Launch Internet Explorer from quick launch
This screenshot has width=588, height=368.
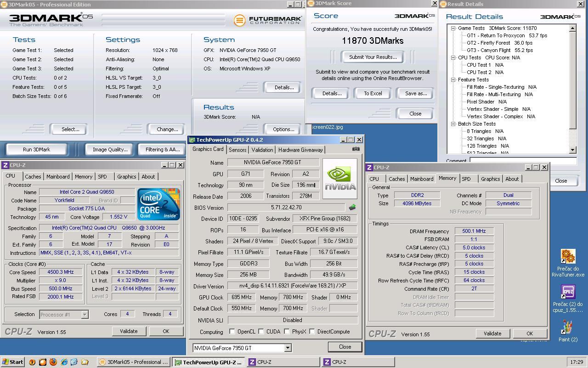(x=64, y=362)
